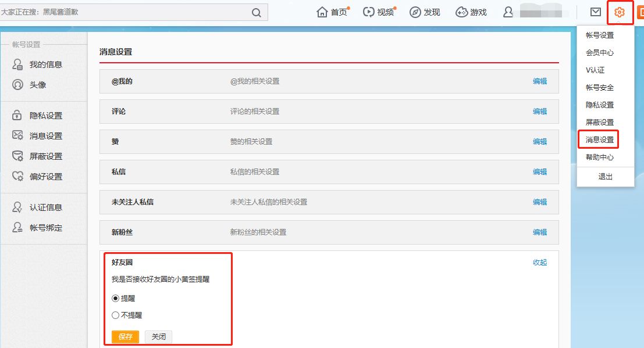The width and height of the screenshot is (644, 348).
Task: Open 隐私设置 in the left sidebar
Action: [x=45, y=116]
